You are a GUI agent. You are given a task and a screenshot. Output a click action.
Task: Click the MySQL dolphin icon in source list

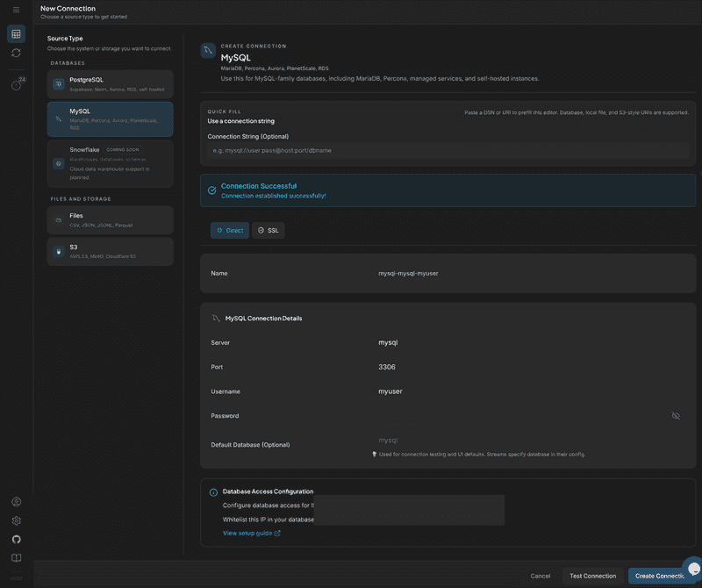59,119
